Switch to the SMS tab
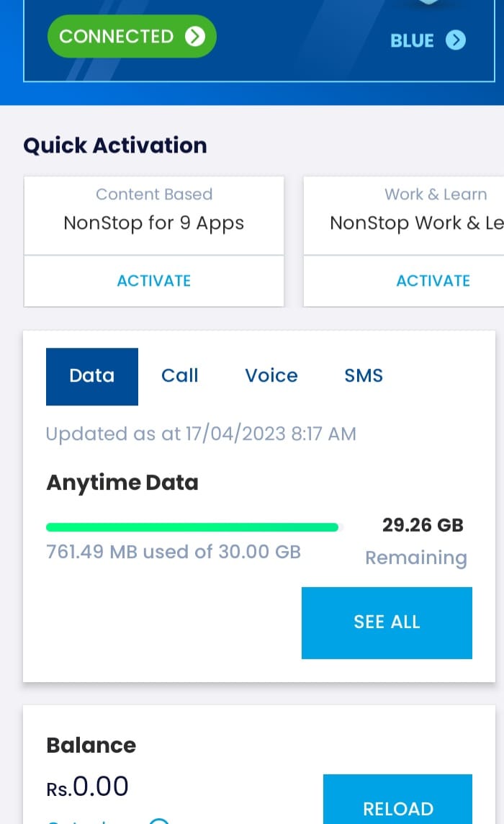This screenshot has height=824, width=504. coord(364,376)
